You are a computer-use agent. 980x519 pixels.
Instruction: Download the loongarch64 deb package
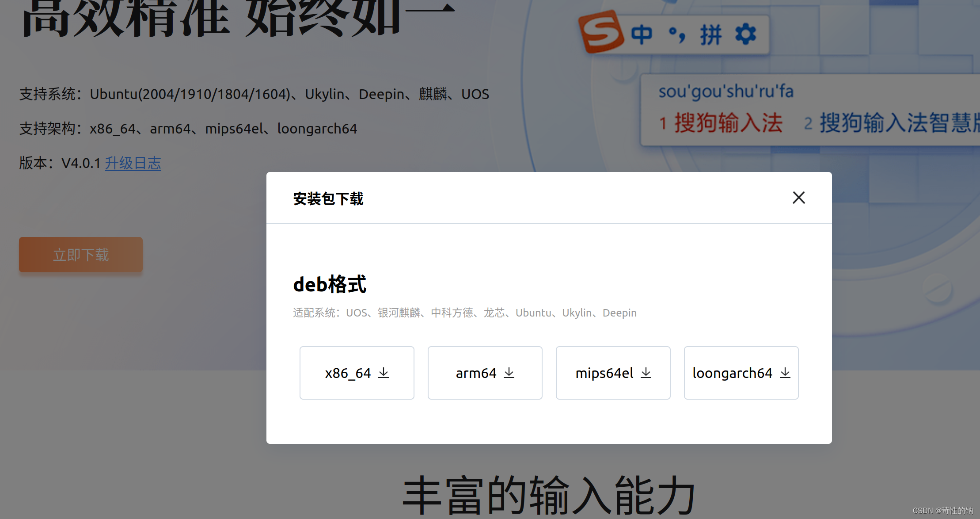coord(741,373)
